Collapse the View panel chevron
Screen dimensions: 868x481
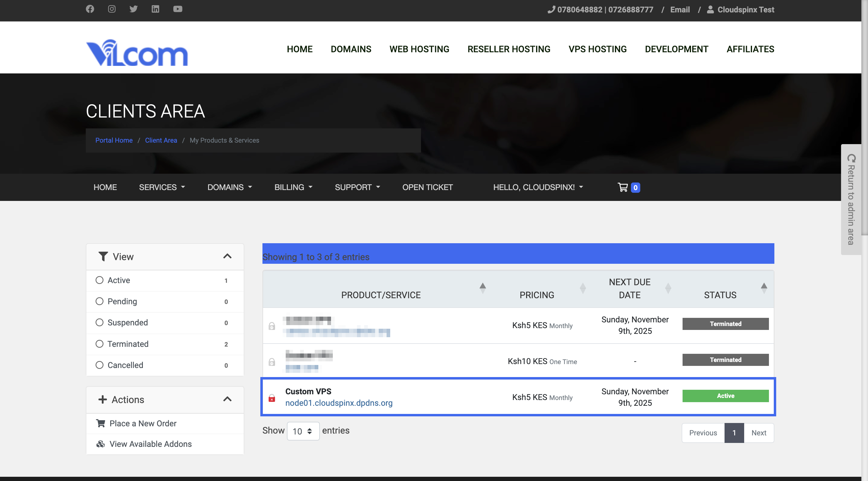pos(227,257)
